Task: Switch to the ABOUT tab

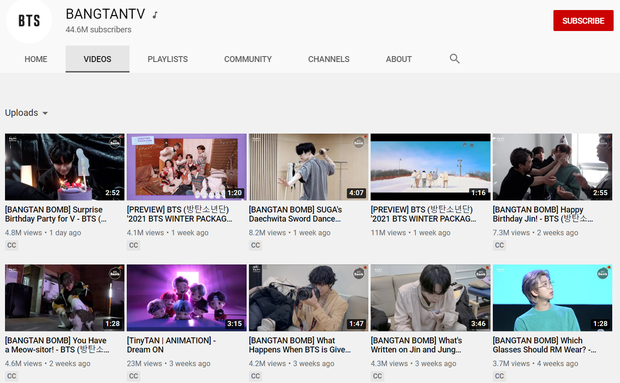Action: (x=399, y=59)
